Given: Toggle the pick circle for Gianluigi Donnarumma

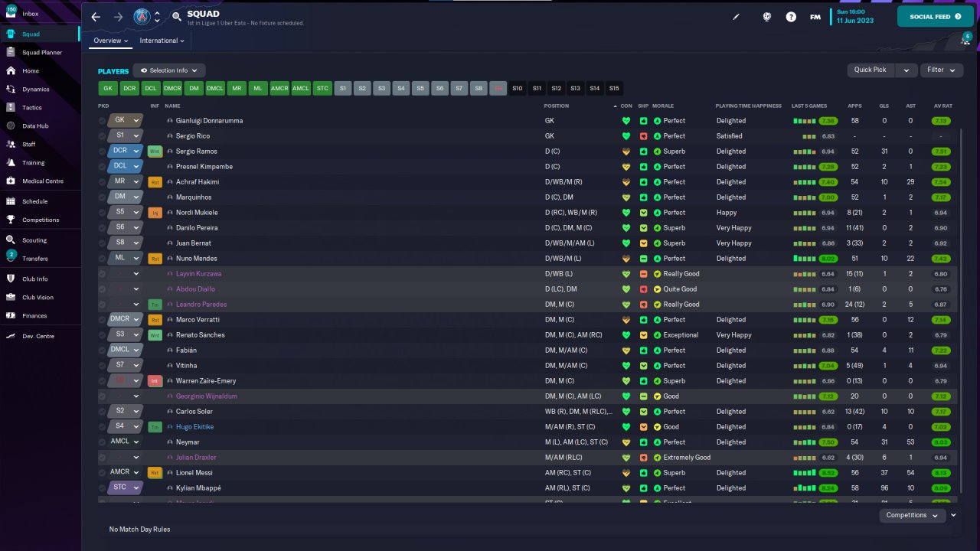Looking at the screenshot, I should pos(102,121).
